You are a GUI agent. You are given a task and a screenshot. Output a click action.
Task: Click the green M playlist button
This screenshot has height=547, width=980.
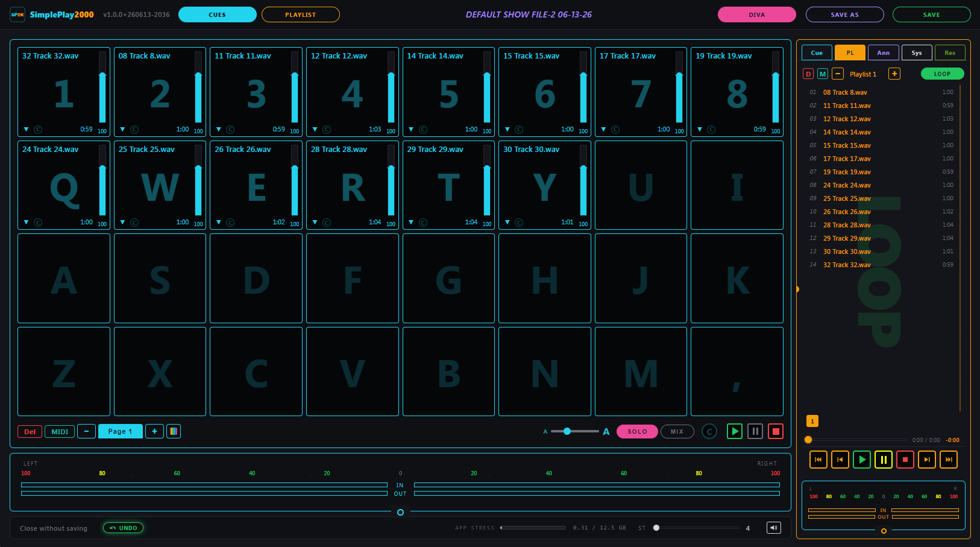point(823,74)
